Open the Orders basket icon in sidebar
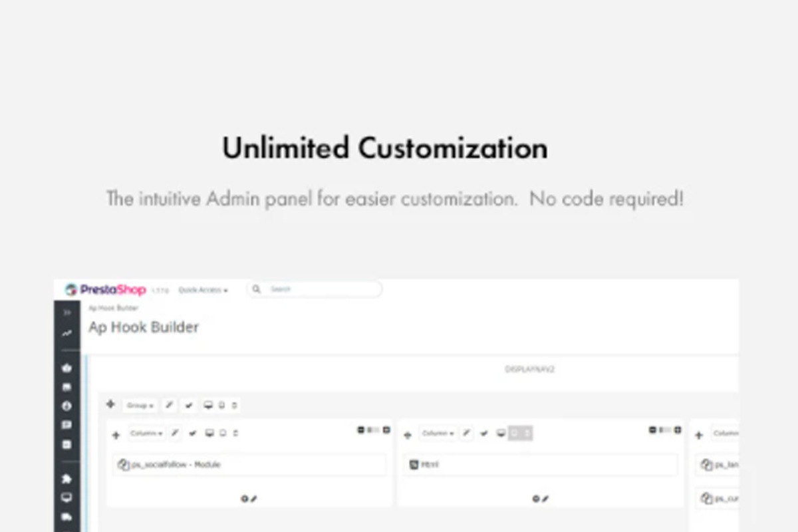 point(66,368)
